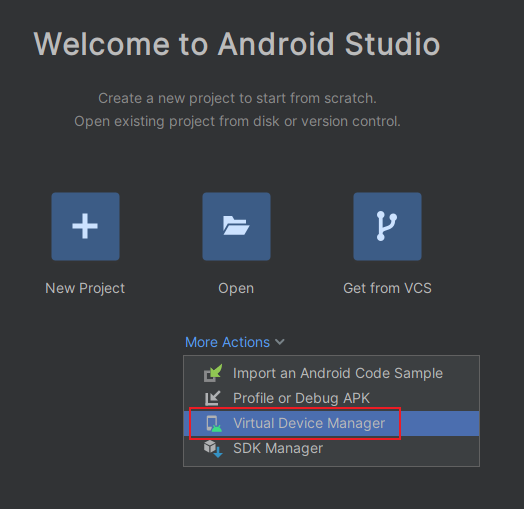
Task: Click the 'Open existing project from disk' line
Action: click(237, 121)
